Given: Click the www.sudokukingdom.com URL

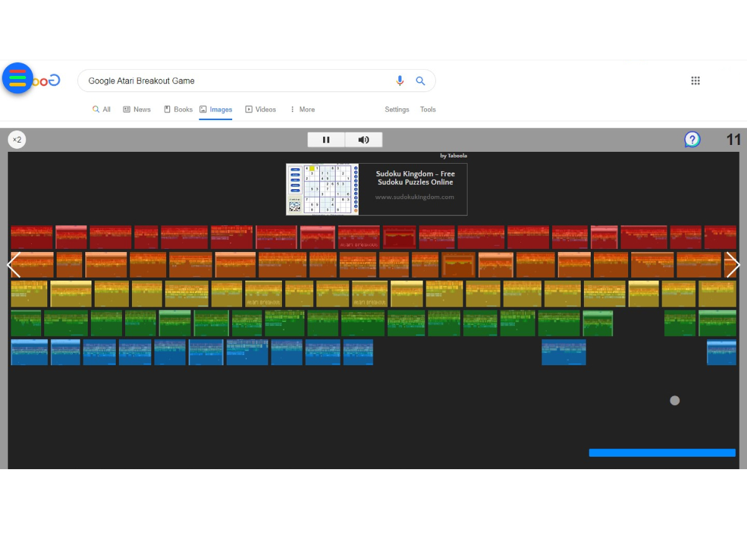Looking at the screenshot, I should (x=415, y=197).
